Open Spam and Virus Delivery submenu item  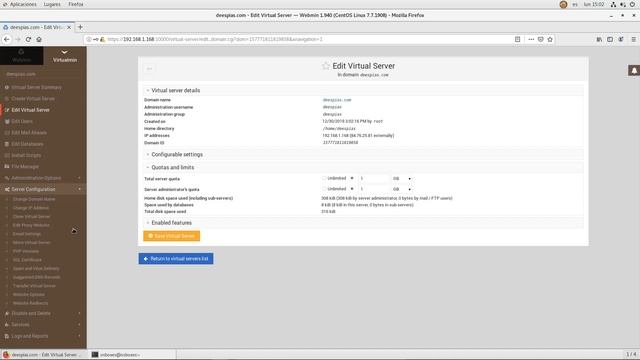pos(36,269)
